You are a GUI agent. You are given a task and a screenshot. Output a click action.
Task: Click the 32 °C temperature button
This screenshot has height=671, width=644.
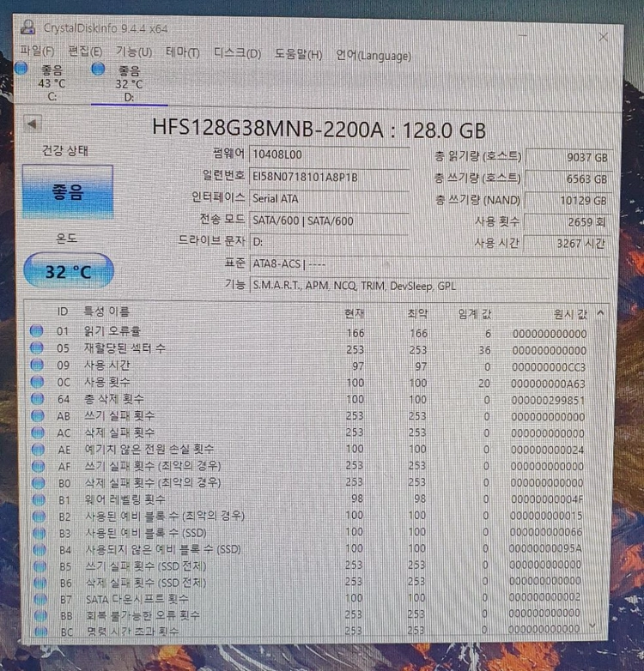(x=69, y=271)
